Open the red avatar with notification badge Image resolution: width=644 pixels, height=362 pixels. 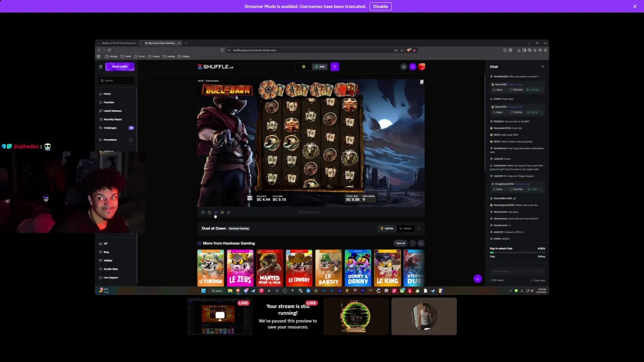coord(422,66)
